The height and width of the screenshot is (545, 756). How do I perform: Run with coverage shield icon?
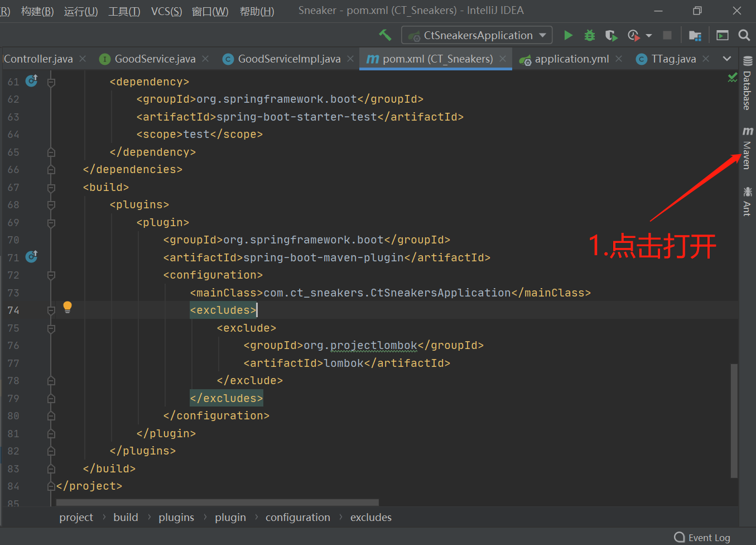coord(611,35)
